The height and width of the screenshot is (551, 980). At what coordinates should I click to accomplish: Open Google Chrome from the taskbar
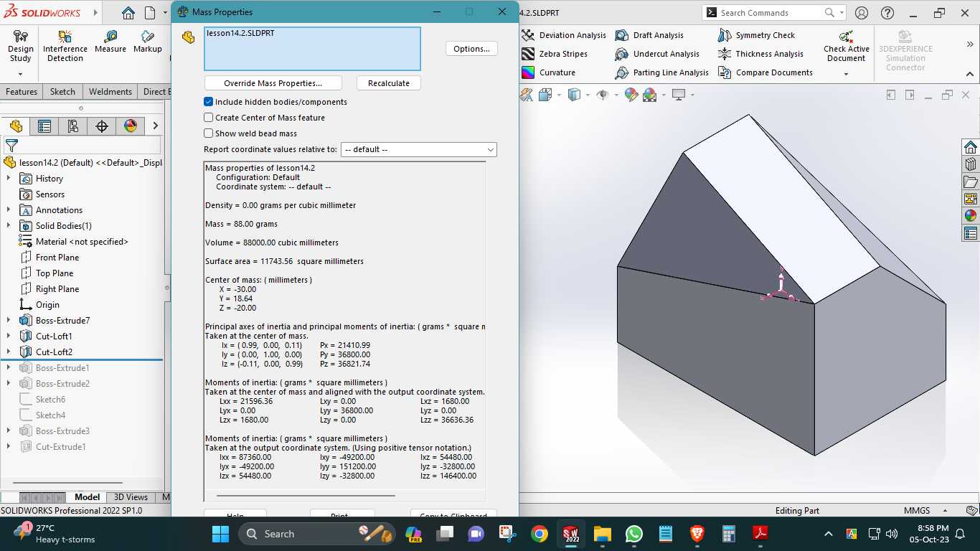coord(540,534)
